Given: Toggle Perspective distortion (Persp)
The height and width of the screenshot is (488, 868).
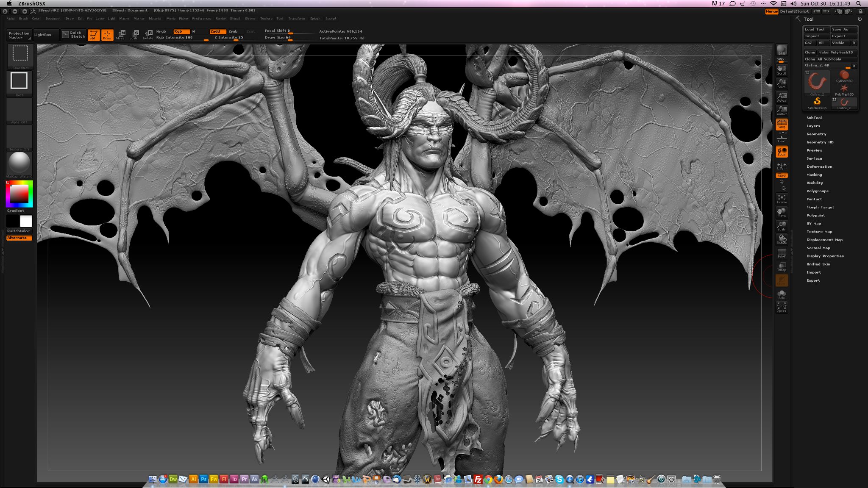Looking at the screenshot, I should [x=782, y=125].
